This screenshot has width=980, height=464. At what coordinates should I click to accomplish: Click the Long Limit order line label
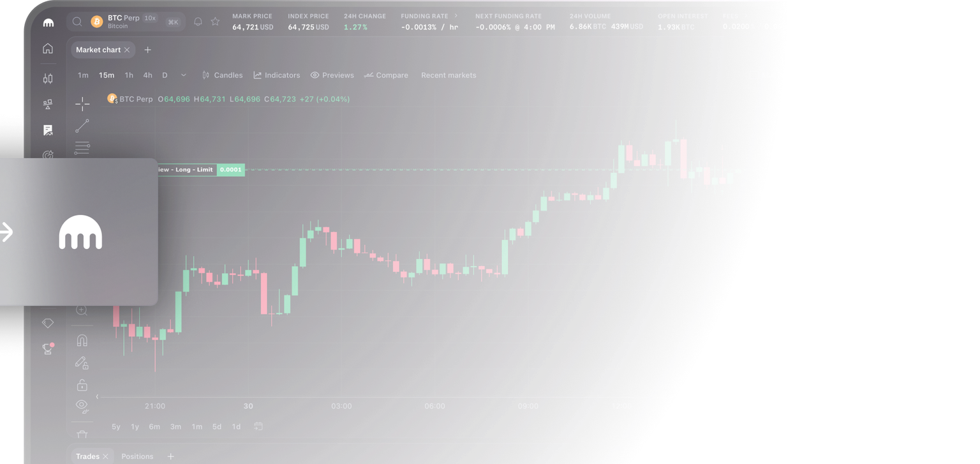pos(187,170)
